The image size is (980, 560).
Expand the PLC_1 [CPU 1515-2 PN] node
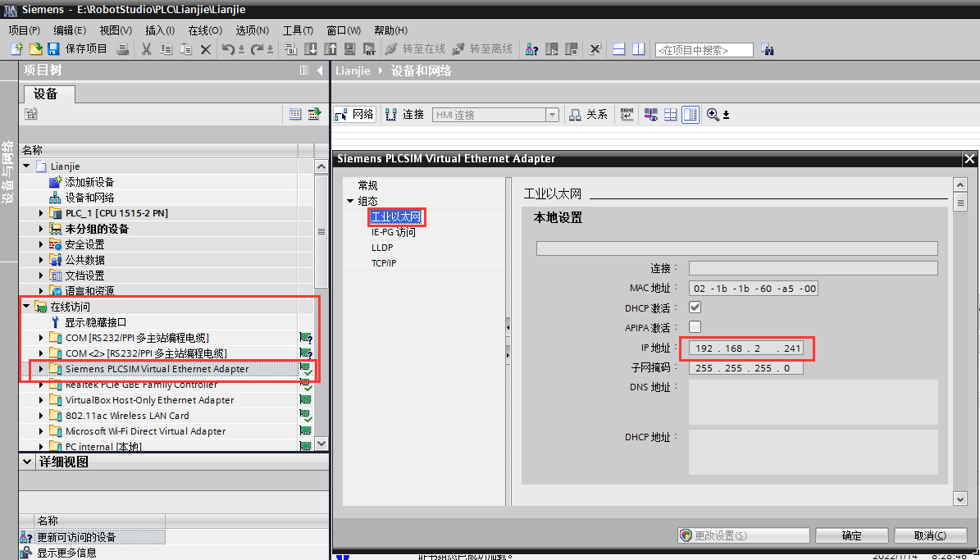pyautogui.click(x=40, y=212)
